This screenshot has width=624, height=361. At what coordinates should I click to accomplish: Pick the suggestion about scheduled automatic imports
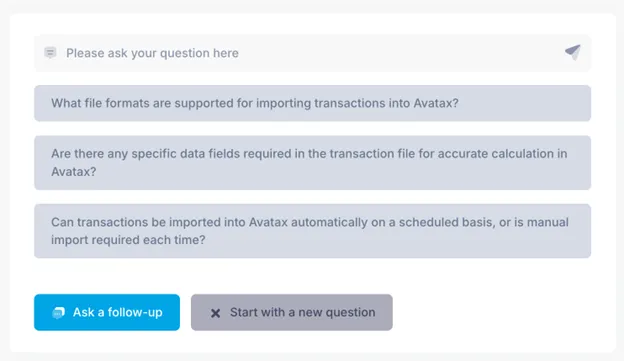[x=312, y=231]
